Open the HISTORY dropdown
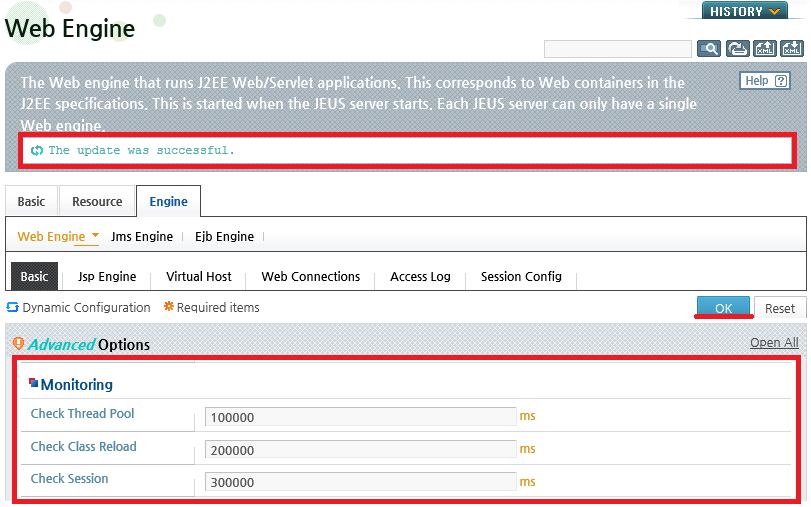Image resolution: width=811 pixels, height=507 pixels. pos(744,11)
